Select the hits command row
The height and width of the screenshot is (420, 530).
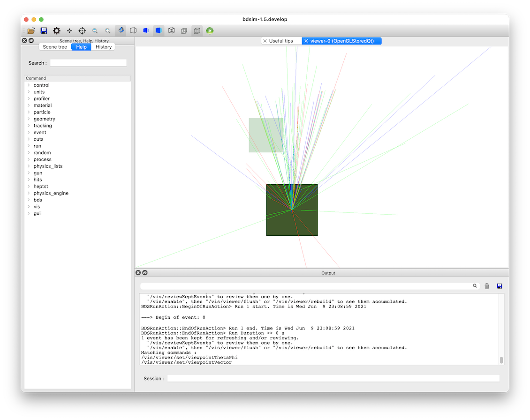point(77,180)
